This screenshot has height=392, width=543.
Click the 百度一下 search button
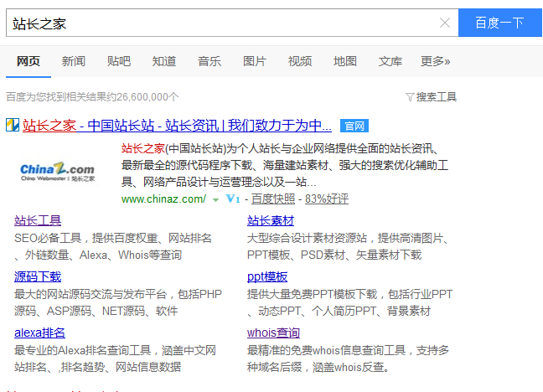pyautogui.click(x=499, y=23)
